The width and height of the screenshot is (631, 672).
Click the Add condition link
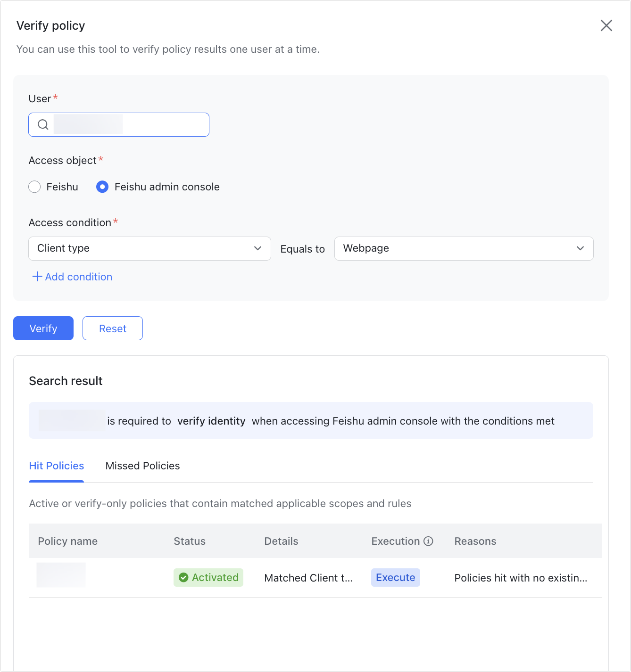tap(78, 277)
